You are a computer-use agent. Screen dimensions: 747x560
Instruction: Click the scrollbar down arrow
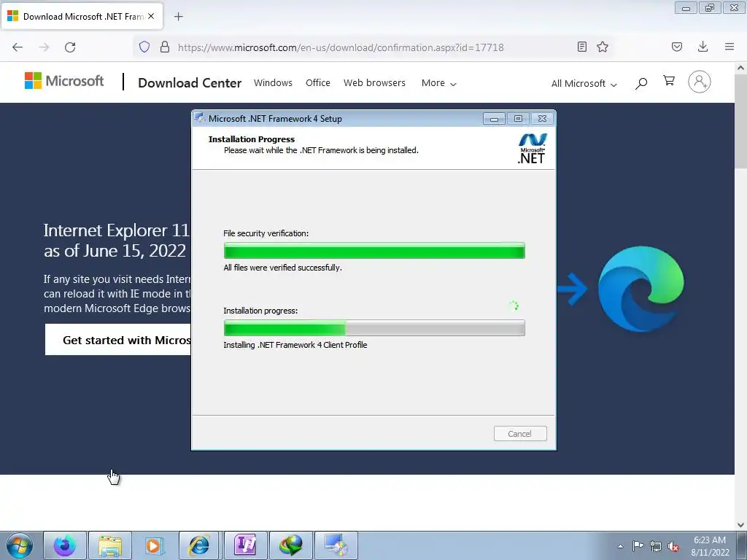740,525
